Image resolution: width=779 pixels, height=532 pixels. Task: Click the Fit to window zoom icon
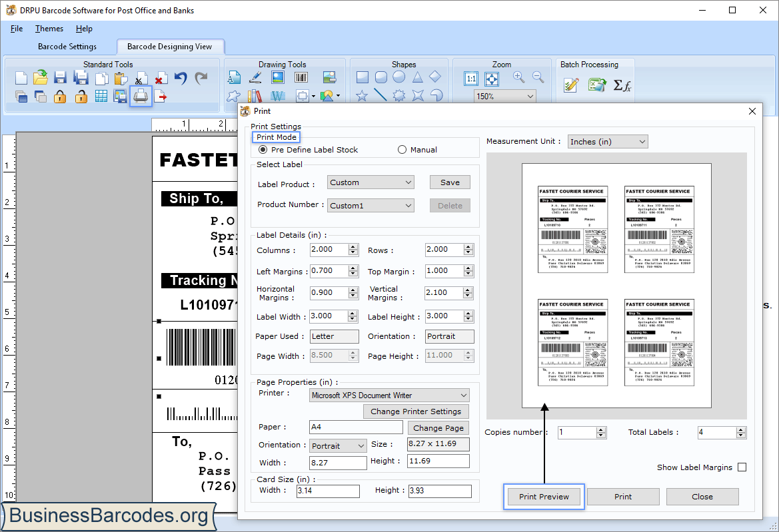pyautogui.click(x=491, y=79)
